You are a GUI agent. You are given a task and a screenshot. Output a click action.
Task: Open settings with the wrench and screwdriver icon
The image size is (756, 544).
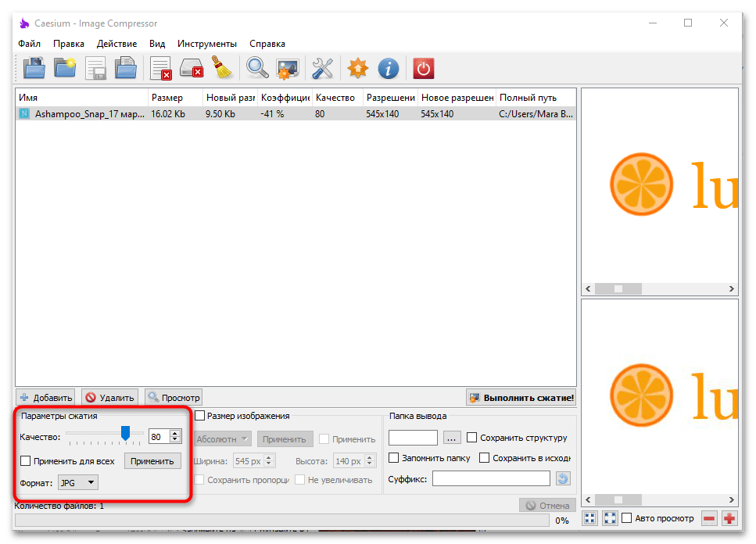pos(322,69)
